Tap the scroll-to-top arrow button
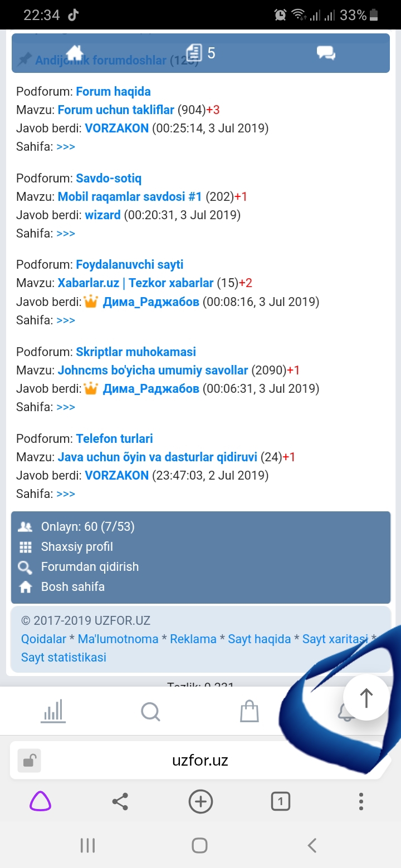The height and width of the screenshot is (868, 401). (366, 698)
